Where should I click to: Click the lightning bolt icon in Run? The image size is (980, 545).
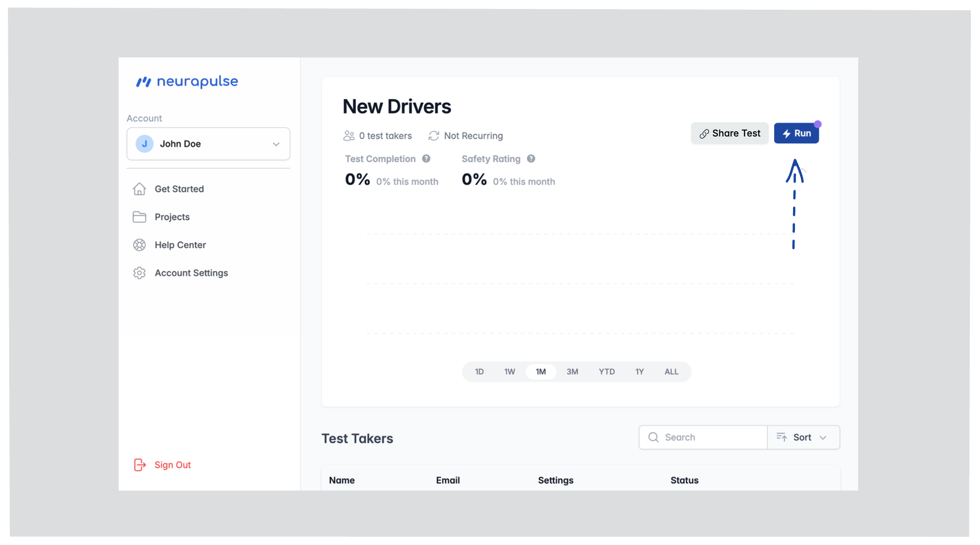coord(787,134)
